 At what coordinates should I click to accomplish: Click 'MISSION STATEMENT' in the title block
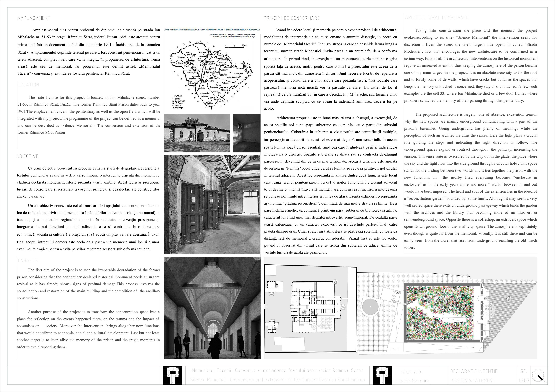coord(473,381)
